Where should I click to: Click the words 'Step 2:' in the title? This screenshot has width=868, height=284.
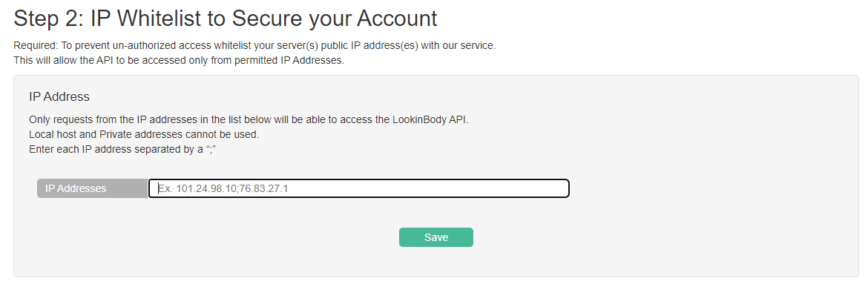point(48,19)
